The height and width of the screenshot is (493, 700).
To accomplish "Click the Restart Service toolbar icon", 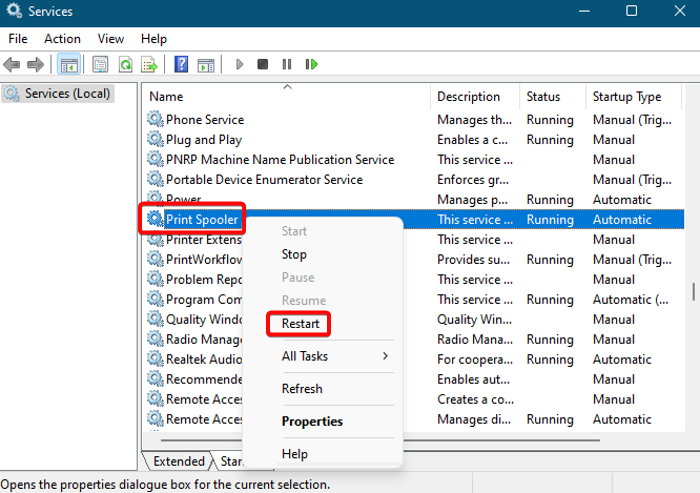I will [311, 65].
